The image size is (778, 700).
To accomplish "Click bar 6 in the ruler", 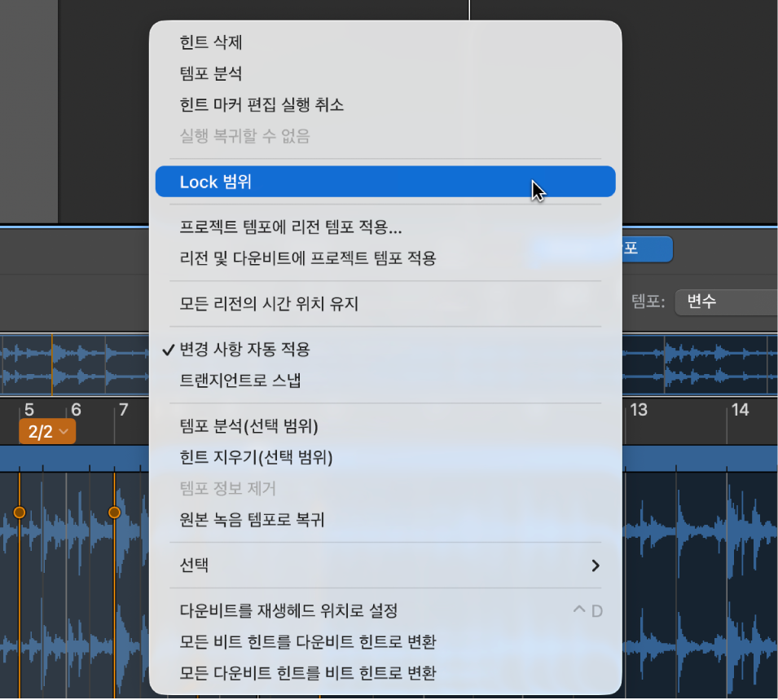I will click(76, 410).
